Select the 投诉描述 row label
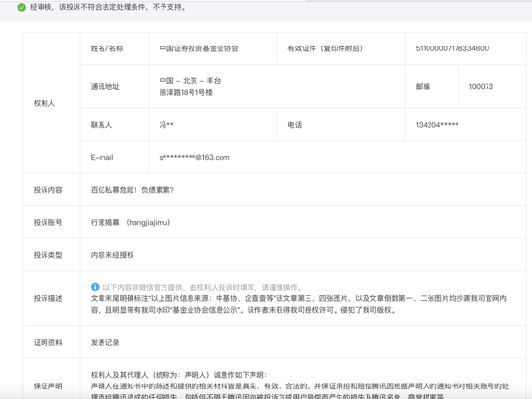The width and height of the screenshot is (532, 399). (47, 298)
